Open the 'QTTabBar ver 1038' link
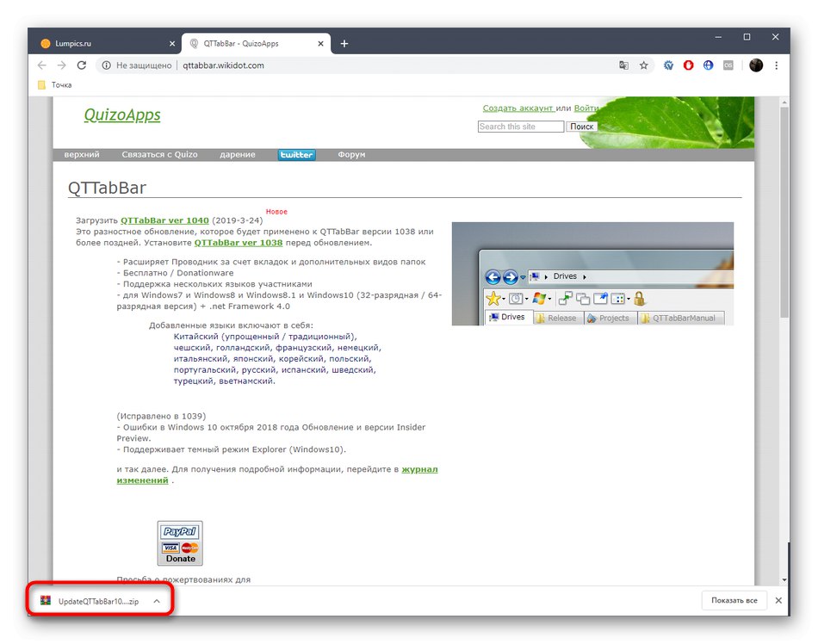Image resolution: width=818 pixels, height=644 pixels. tap(239, 243)
